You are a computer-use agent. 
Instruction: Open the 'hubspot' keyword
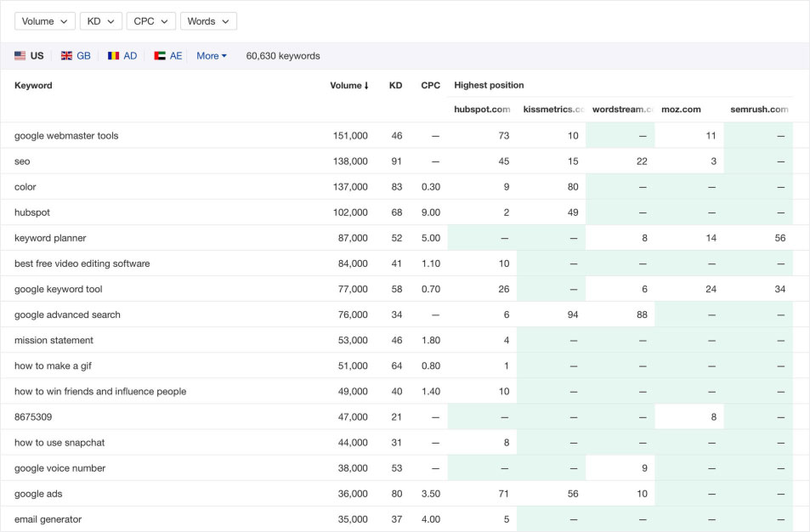point(32,212)
